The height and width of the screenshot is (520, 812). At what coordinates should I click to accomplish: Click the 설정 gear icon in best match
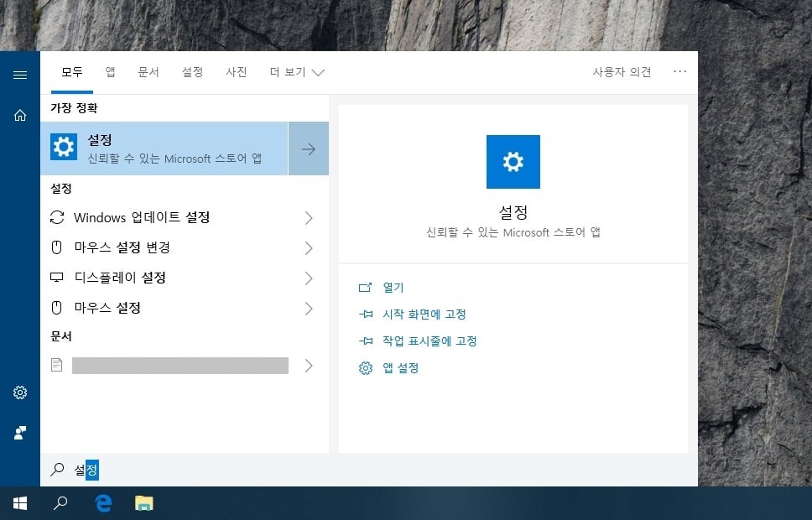(64, 147)
